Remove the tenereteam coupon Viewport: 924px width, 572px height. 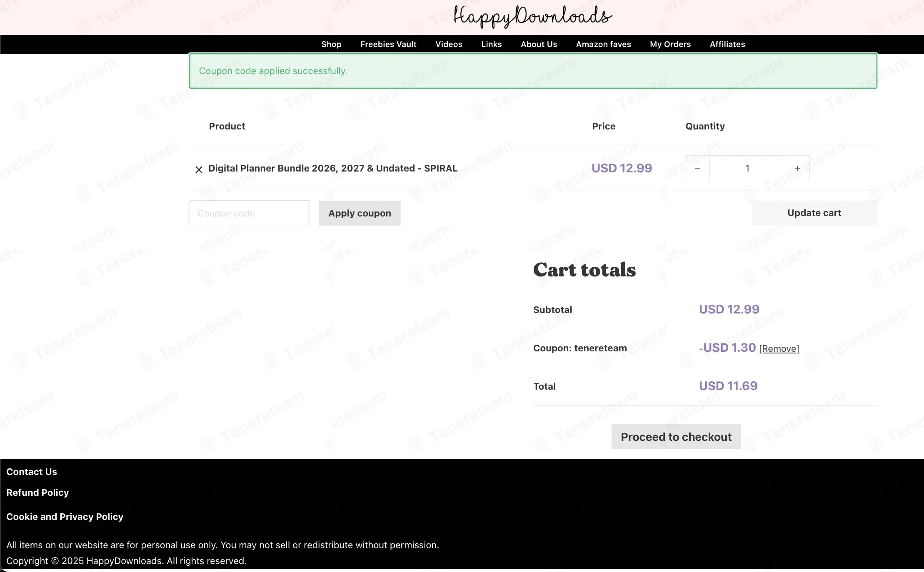[x=779, y=348]
